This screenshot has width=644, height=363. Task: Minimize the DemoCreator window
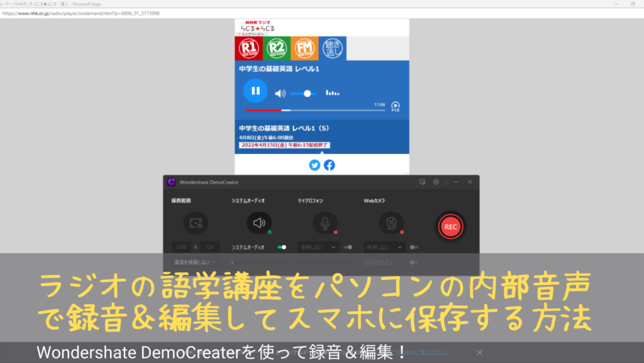point(456,182)
